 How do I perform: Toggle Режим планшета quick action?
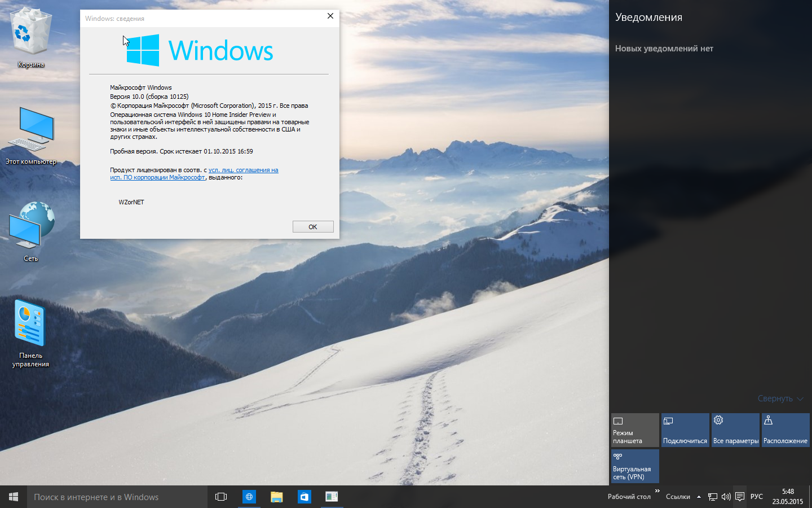(x=635, y=430)
